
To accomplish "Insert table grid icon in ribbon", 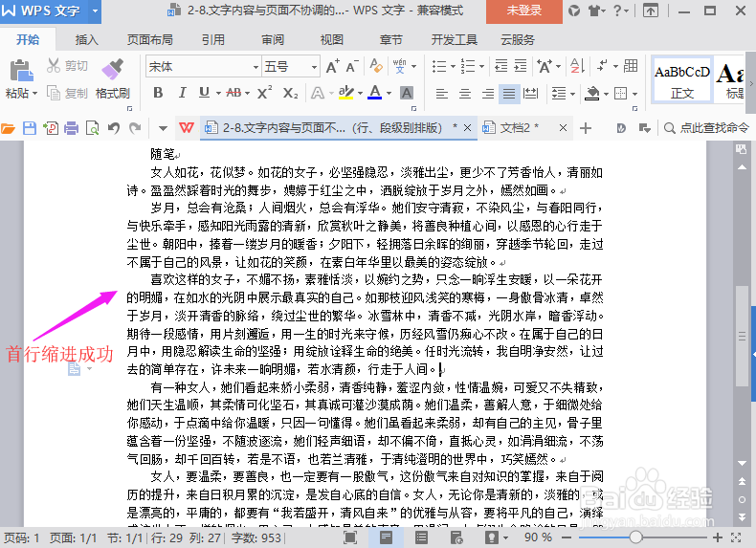I will coord(631,66).
